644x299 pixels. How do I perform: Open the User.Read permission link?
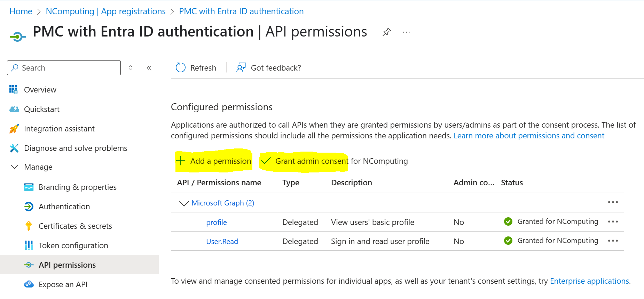click(222, 241)
